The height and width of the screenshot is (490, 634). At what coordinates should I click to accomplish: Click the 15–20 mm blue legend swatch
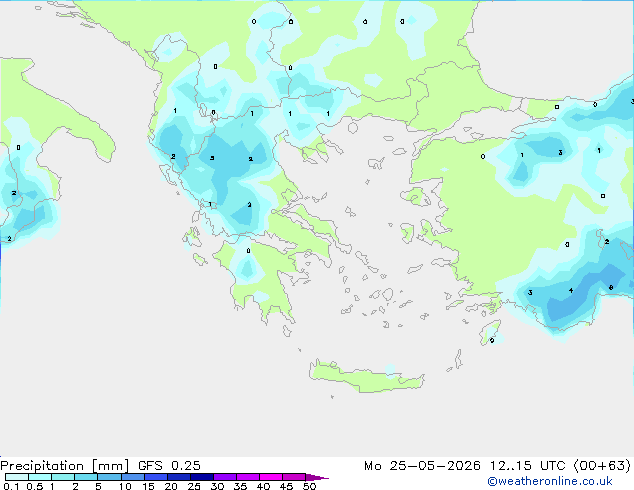pyautogui.click(x=156, y=477)
